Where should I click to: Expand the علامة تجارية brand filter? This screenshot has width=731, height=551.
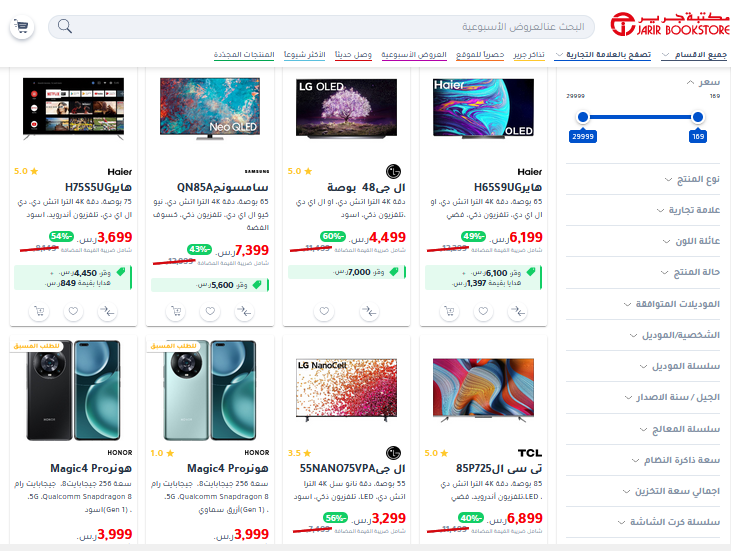tap(688, 210)
